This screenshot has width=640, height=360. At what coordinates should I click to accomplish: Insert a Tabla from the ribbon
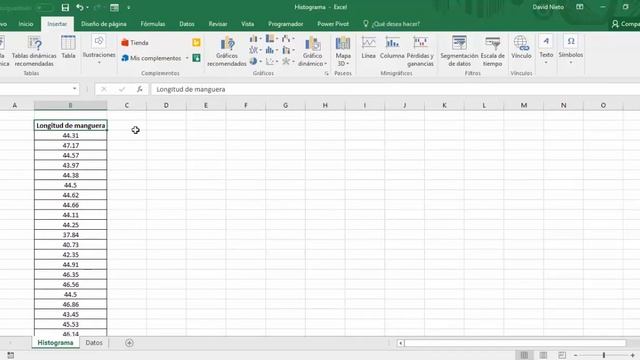(68, 47)
